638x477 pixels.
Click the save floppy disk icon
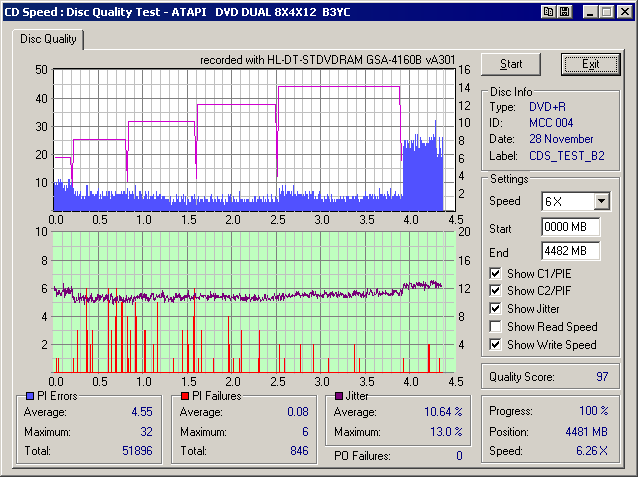pos(564,12)
